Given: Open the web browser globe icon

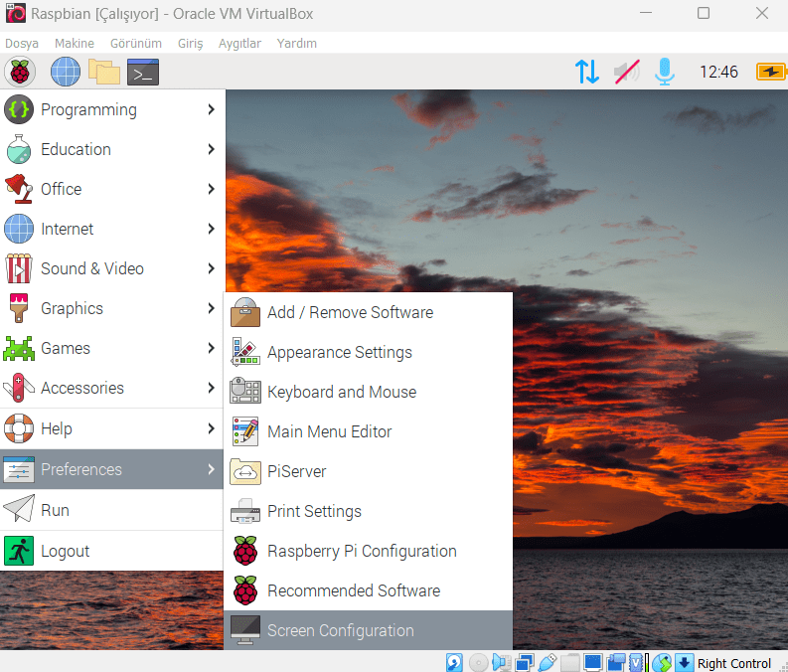Looking at the screenshot, I should (x=66, y=72).
